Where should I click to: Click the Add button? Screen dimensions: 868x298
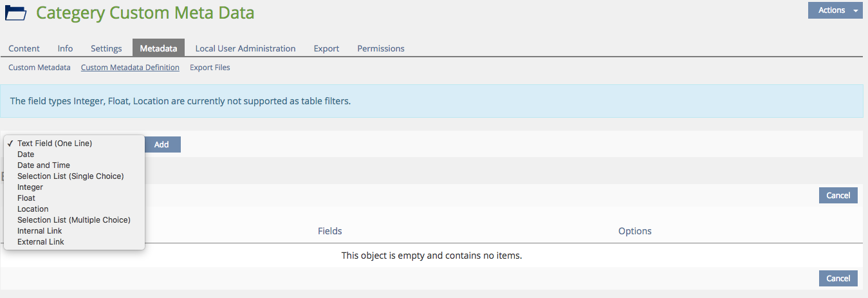[162, 145]
